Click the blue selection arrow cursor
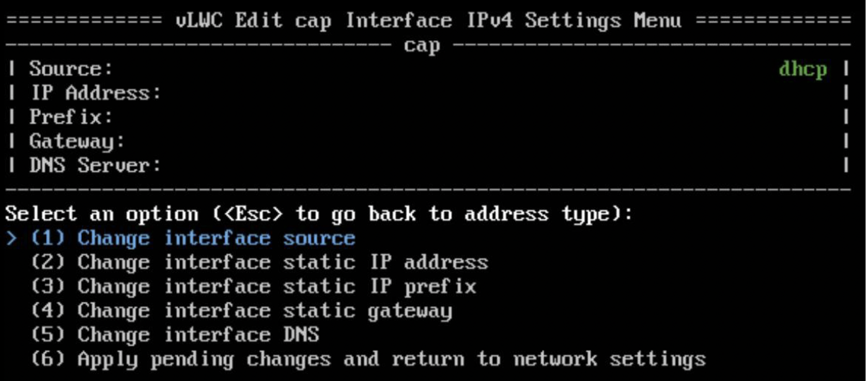The image size is (868, 381). pyautogui.click(x=12, y=238)
